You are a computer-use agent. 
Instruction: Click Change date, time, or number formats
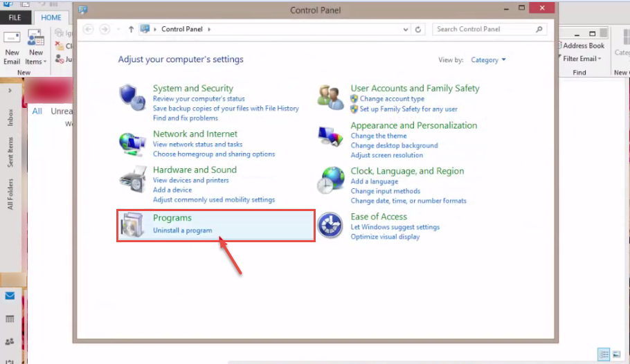coord(408,201)
